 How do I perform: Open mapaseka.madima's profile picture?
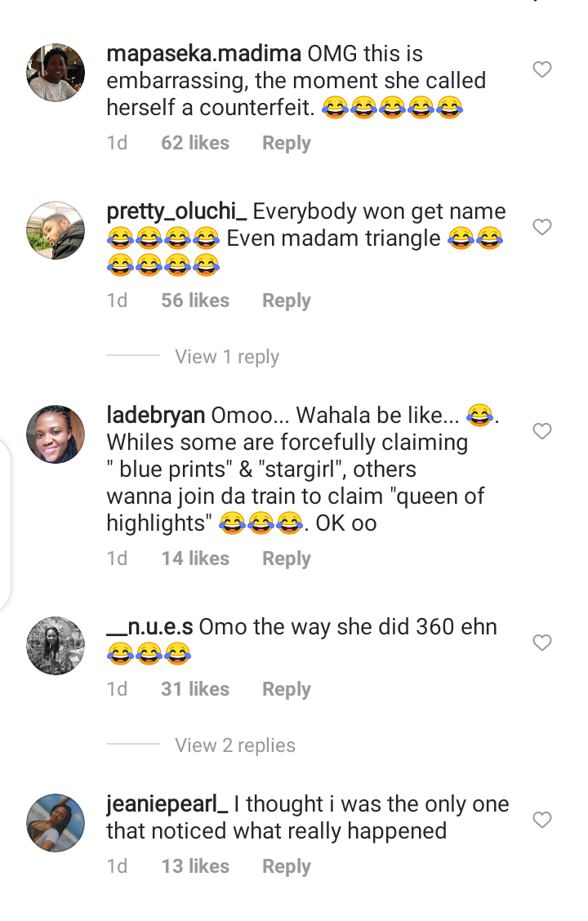tap(56, 72)
